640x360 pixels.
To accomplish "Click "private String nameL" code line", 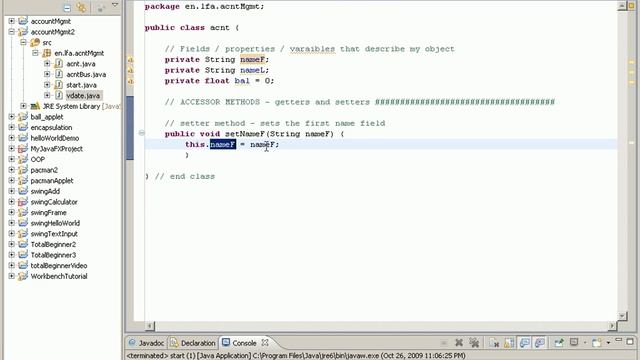I will 217,70.
